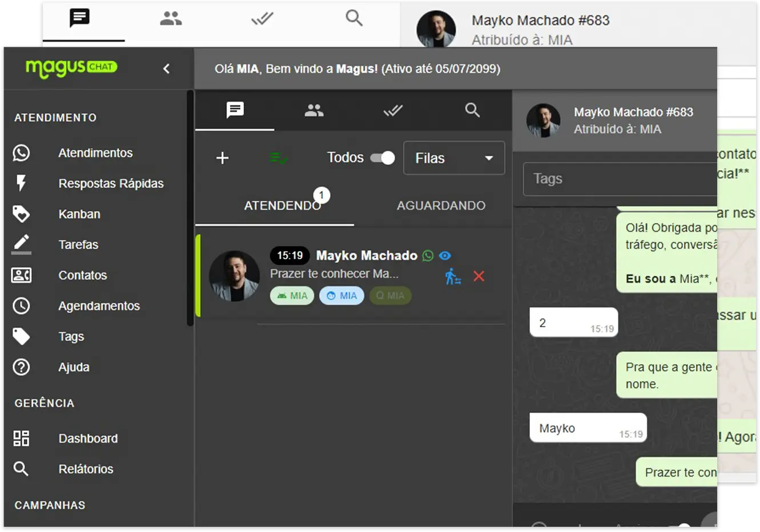Image resolution: width=760 pixels, height=532 pixels.
Task: Click the green resolve-all checklist icon
Action: pyautogui.click(x=278, y=158)
